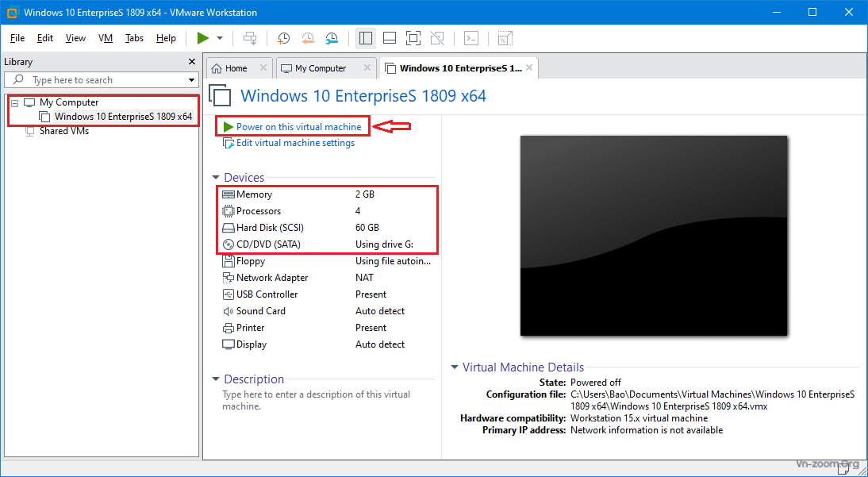The height and width of the screenshot is (477, 868).
Task: Click the console view toolbar icon
Action: [471, 38]
